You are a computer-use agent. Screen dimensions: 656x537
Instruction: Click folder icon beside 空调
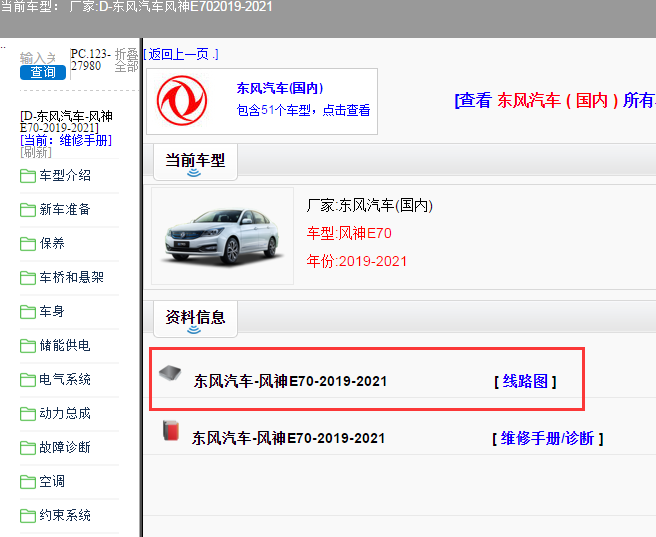tap(28, 481)
